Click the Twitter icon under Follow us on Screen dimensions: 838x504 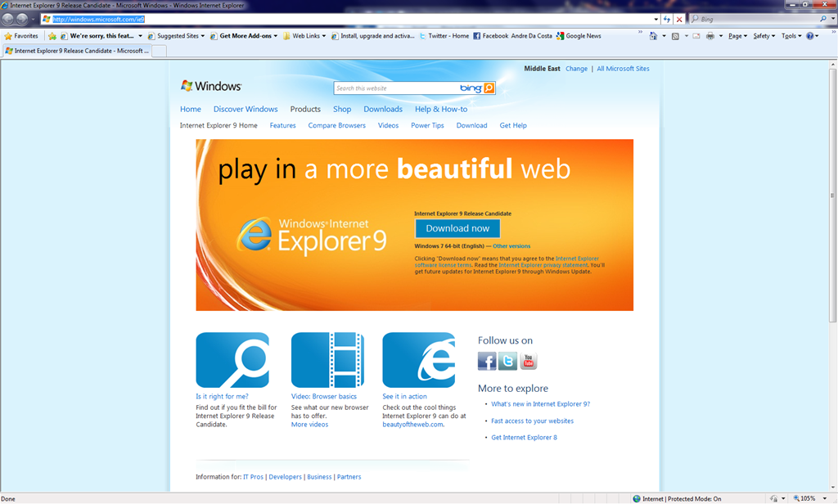pos(507,362)
